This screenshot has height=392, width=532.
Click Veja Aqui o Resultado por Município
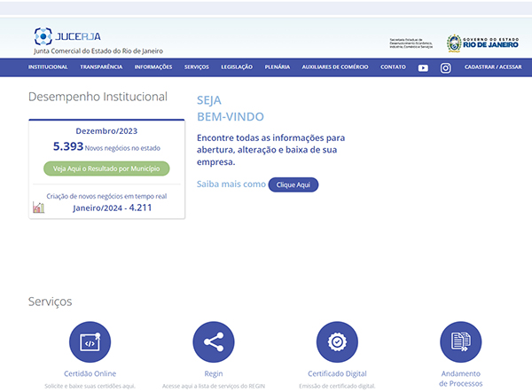click(x=106, y=169)
